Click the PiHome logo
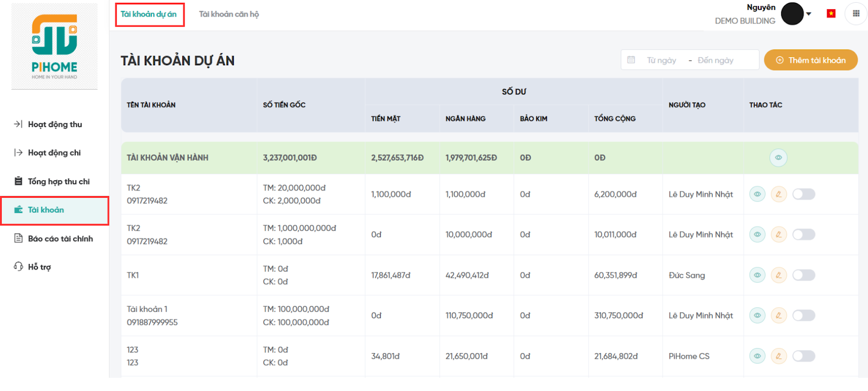Image resolution: width=868 pixels, height=391 pixels. pos(54,46)
